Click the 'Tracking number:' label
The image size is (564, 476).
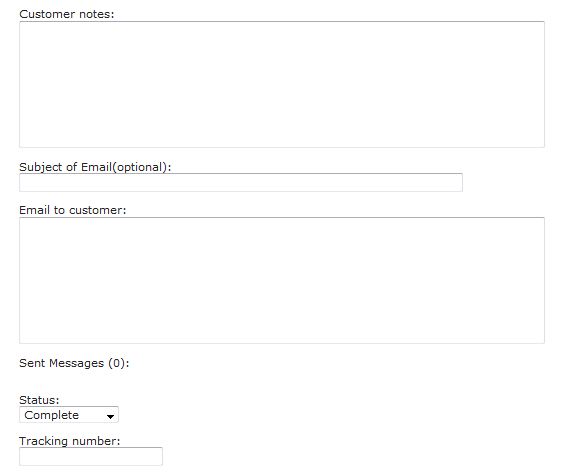click(x=69, y=441)
